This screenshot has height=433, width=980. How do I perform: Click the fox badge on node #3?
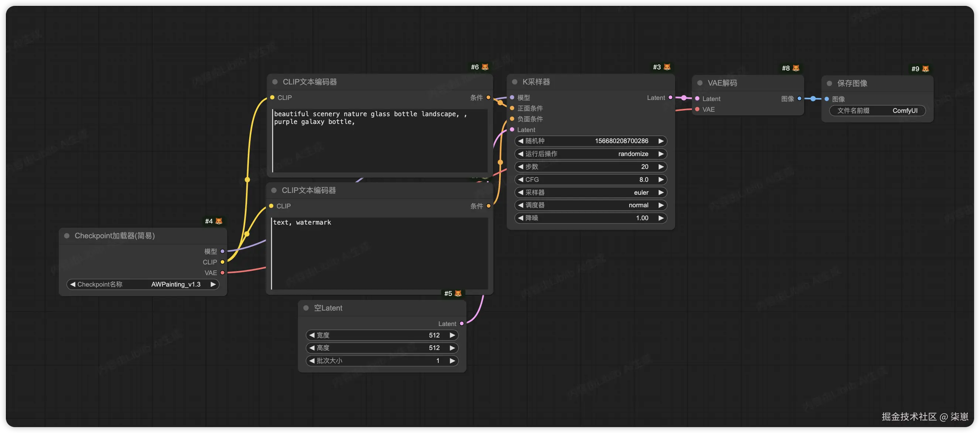[667, 67]
